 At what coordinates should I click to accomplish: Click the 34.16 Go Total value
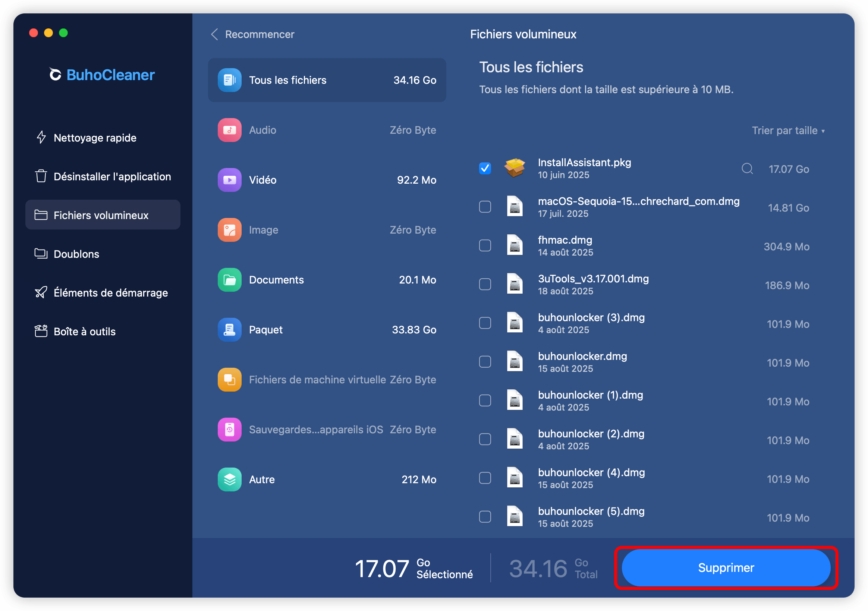(553, 568)
